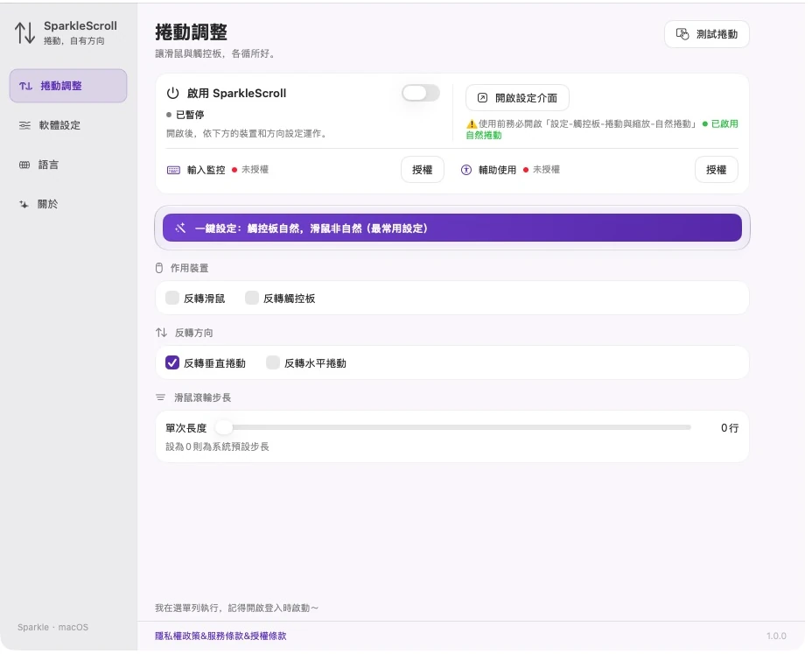
Task: Check the 反轉滑鼠 checkbox
Action: 172,298
